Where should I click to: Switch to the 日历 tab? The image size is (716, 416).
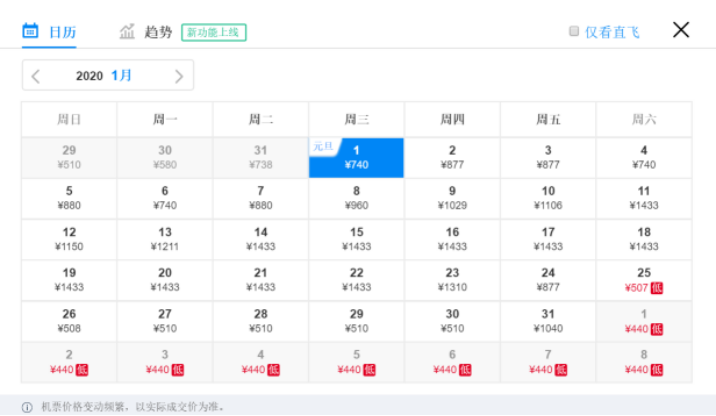pyautogui.click(x=49, y=32)
